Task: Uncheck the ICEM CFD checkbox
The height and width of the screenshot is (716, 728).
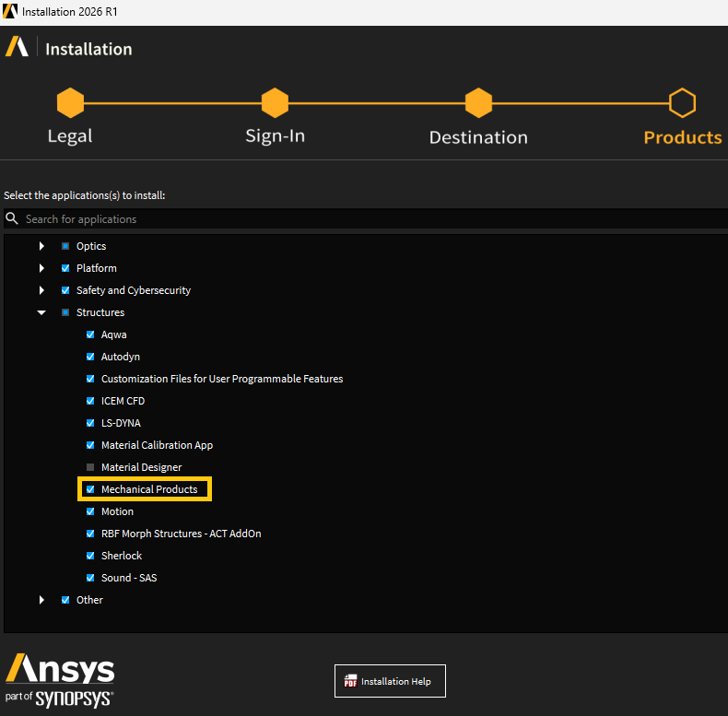Action: pos(90,401)
